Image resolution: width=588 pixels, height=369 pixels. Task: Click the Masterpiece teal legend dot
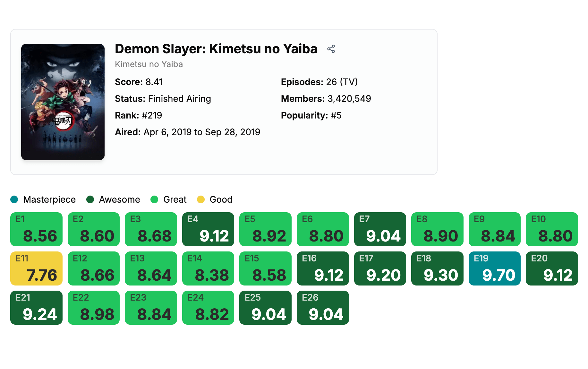pyautogui.click(x=14, y=199)
